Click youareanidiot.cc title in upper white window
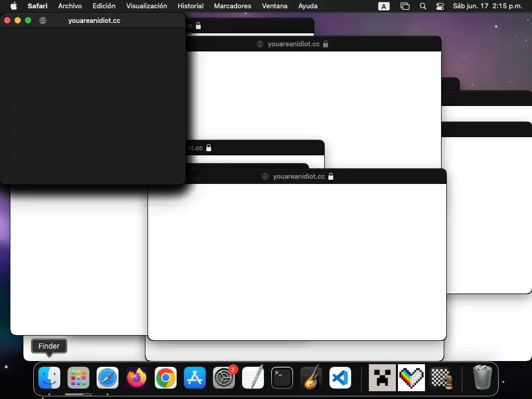Image resolution: width=532 pixels, height=399 pixels. pyautogui.click(x=294, y=44)
